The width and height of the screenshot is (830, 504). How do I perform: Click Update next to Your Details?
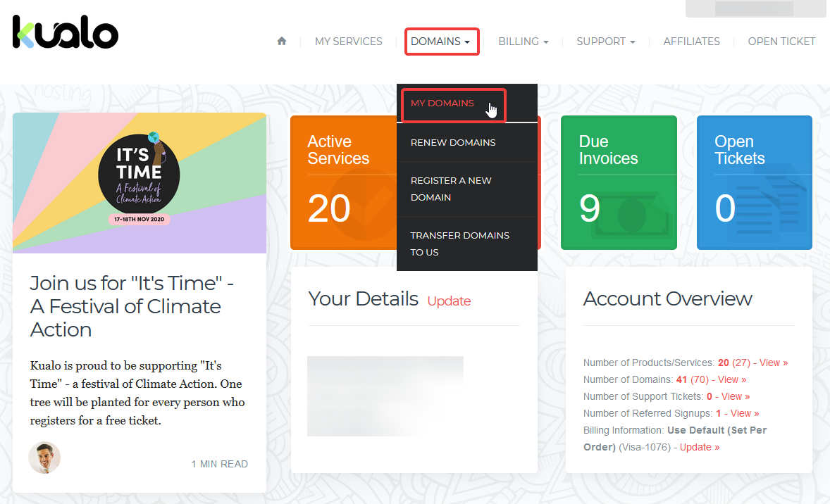pos(449,301)
